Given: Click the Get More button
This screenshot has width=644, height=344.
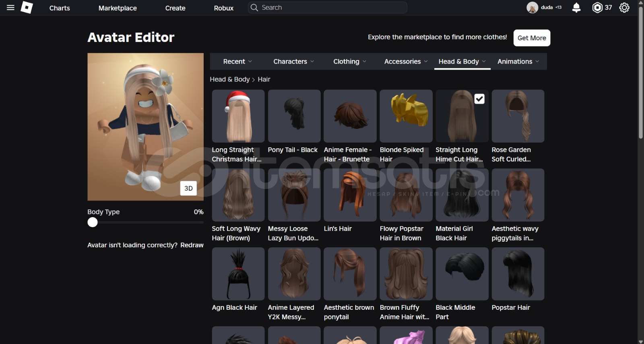Looking at the screenshot, I should tap(532, 38).
